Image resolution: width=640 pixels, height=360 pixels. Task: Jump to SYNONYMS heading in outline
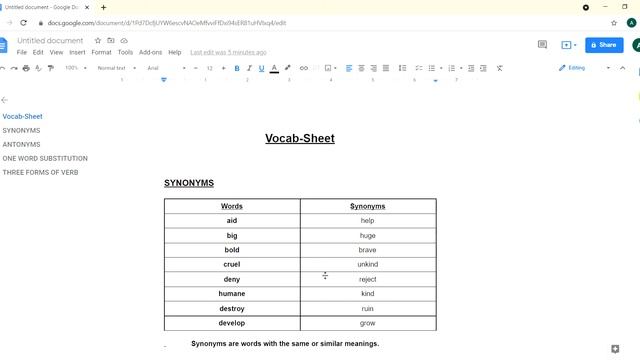click(x=21, y=131)
